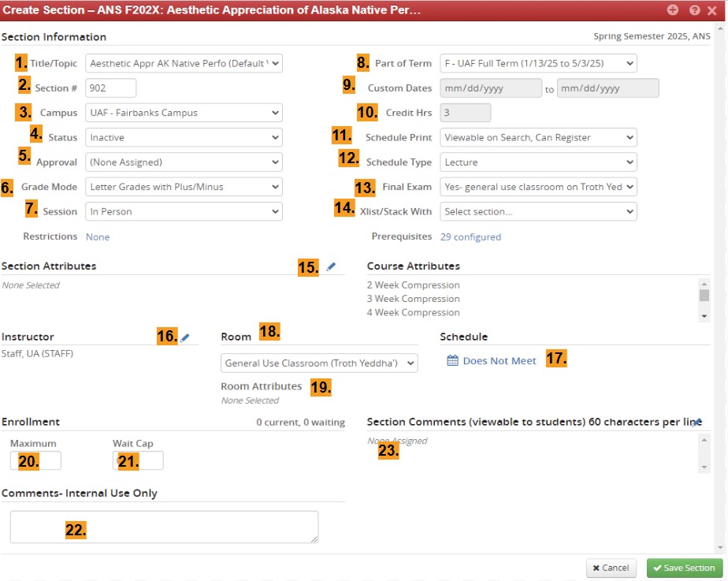
Task: Click the Schedule calendar icon
Action: click(x=452, y=360)
